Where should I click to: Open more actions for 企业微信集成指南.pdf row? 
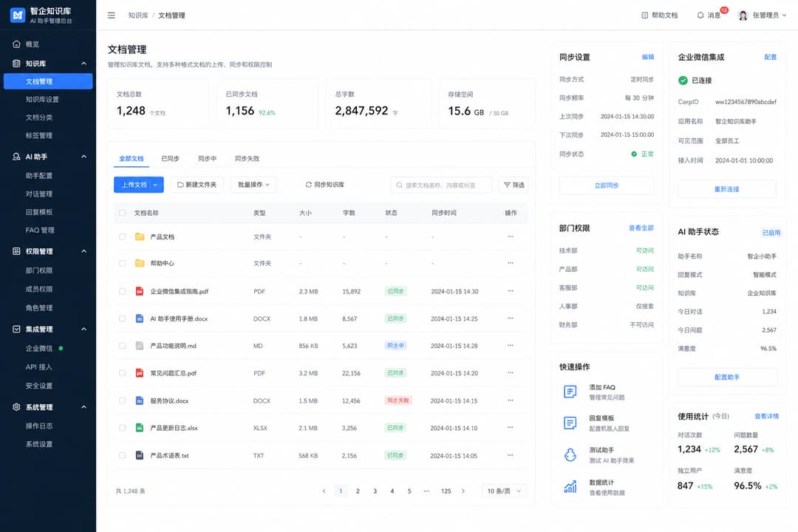point(511,290)
